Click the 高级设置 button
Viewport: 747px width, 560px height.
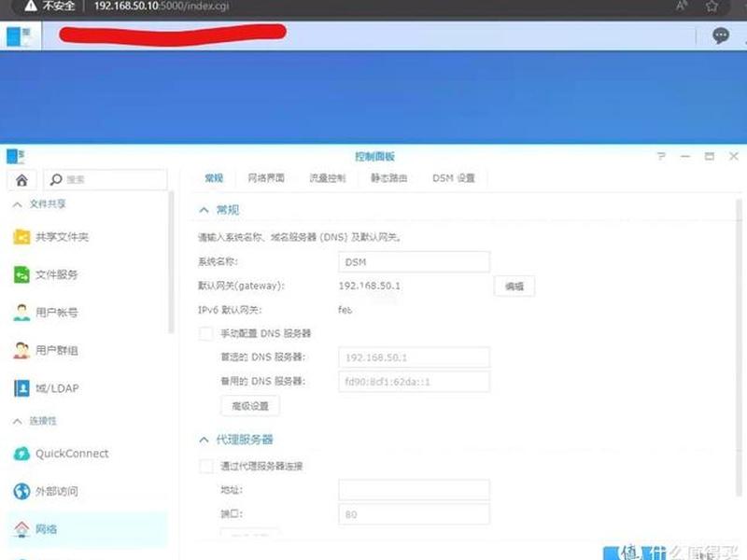250,406
